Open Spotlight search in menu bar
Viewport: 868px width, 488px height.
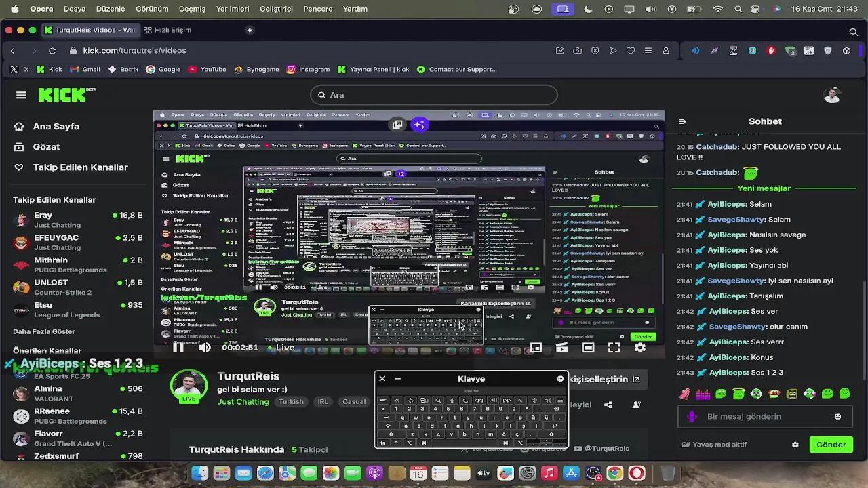pyautogui.click(x=738, y=9)
